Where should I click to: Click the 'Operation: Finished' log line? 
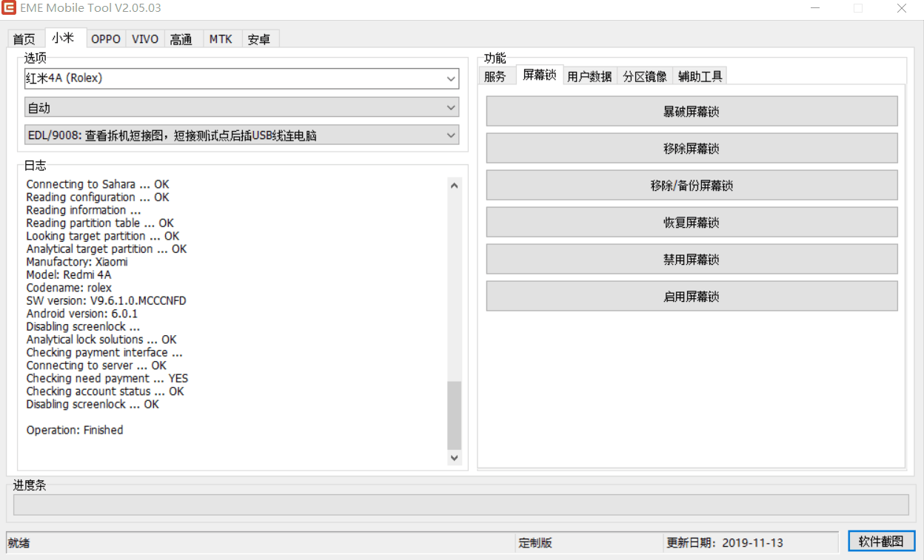point(75,431)
